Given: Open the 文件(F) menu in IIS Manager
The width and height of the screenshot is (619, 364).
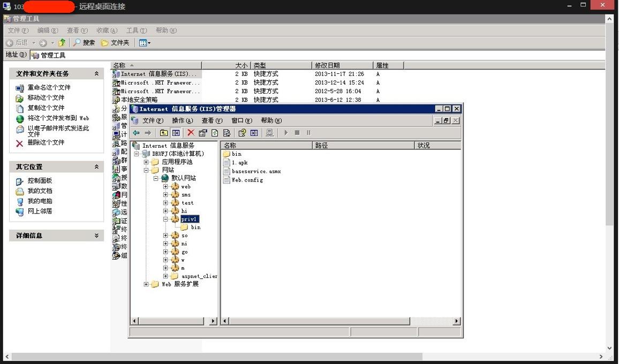Looking at the screenshot, I should (x=153, y=121).
